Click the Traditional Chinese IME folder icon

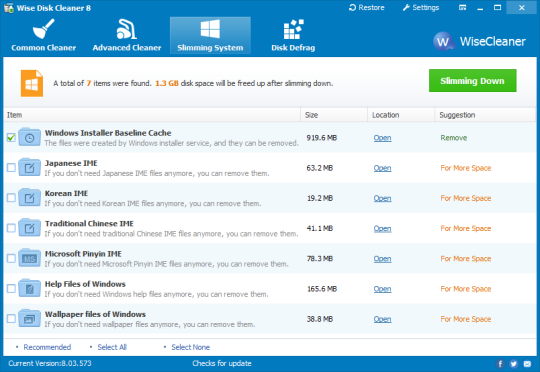(x=29, y=228)
